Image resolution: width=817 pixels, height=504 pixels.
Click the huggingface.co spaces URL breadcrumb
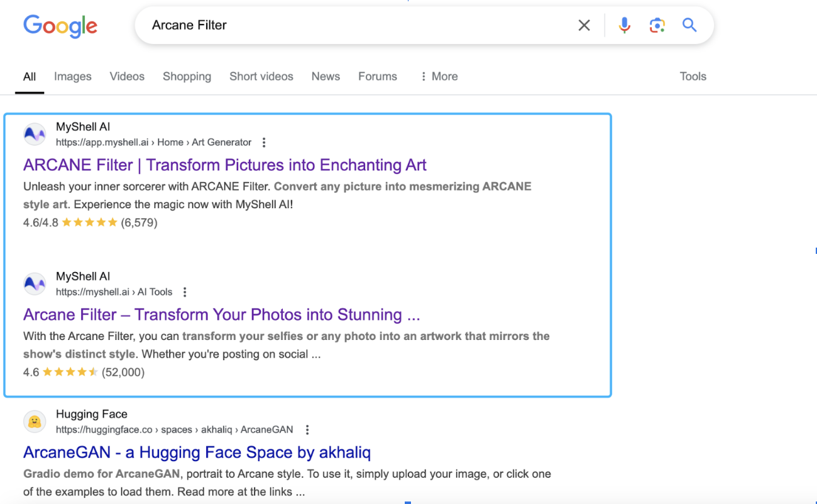click(174, 430)
